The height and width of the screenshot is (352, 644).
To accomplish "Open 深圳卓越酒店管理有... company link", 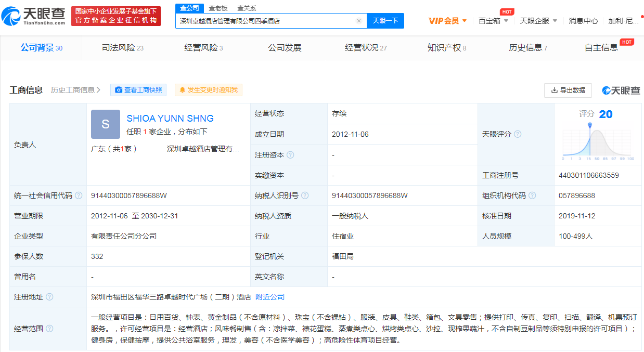I will (203, 149).
